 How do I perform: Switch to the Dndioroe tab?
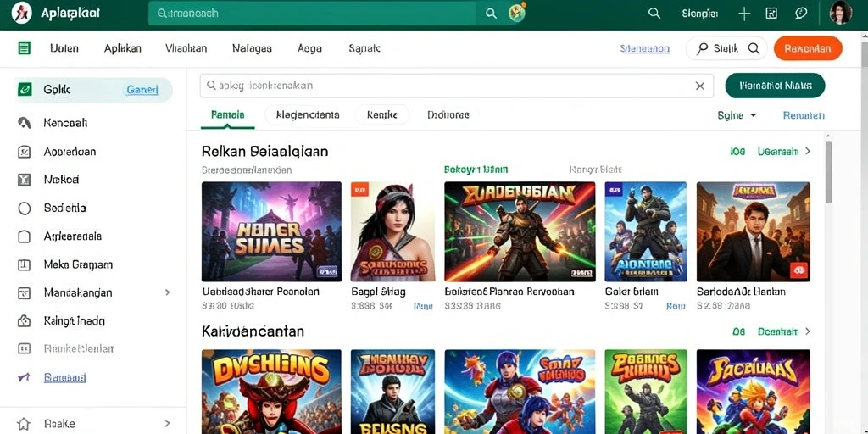click(448, 114)
